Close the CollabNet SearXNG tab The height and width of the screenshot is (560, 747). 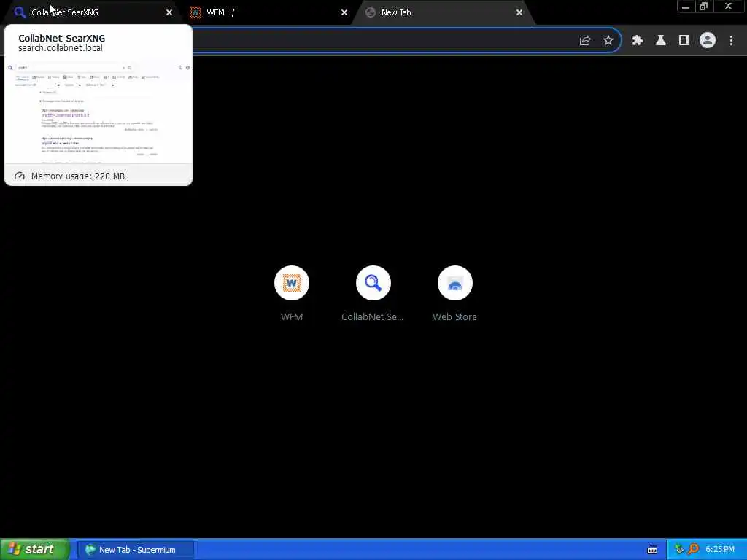[169, 12]
